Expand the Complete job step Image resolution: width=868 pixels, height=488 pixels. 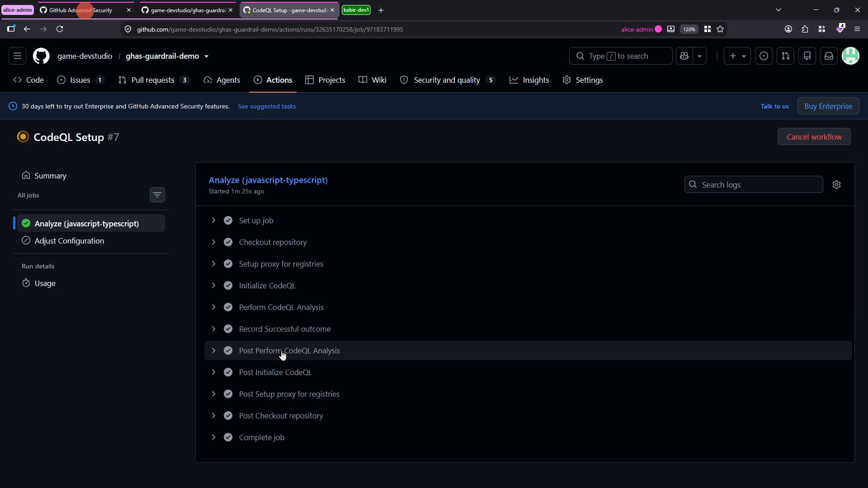(x=528, y=437)
